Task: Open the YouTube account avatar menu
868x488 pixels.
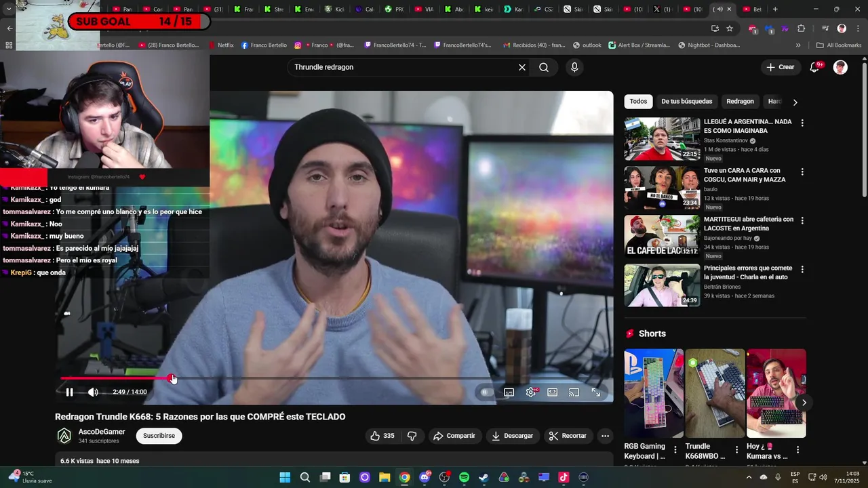Action: 840,67
